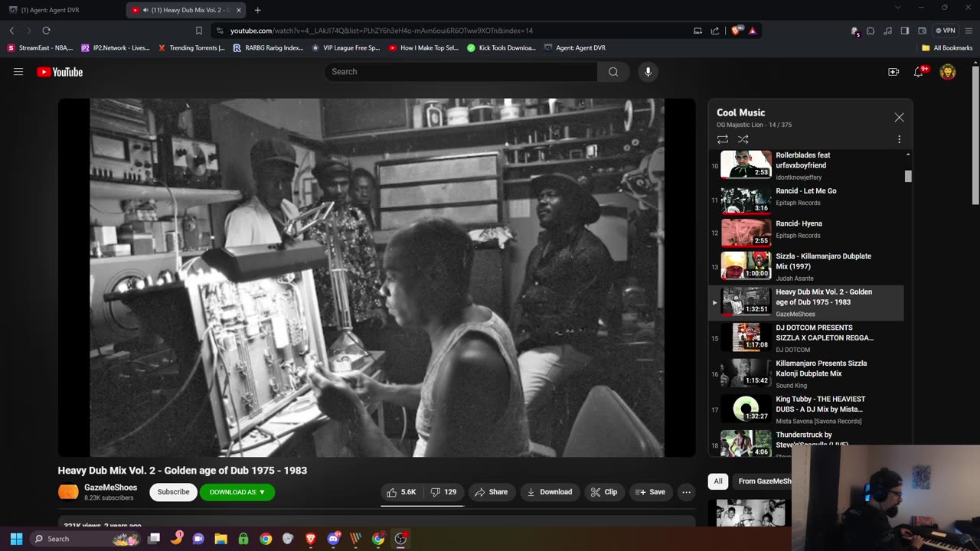The height and width of the screenshot is (551, 980).
Task: Like the video with thumbs up
Action: point(401,492)
